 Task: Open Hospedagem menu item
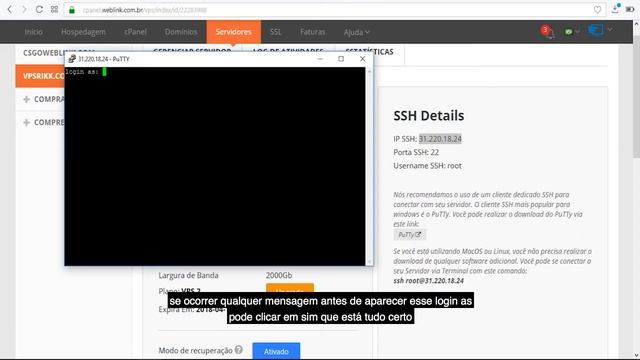point(83,32)
